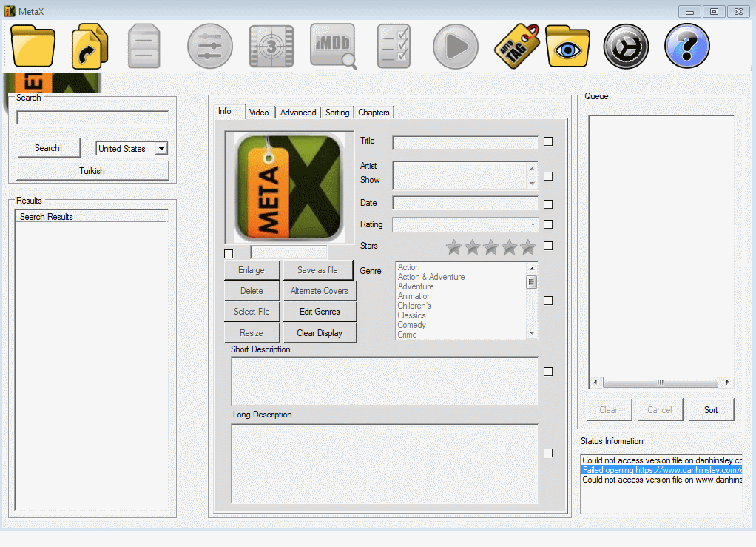Click the Auto Tag icon
The height and width of the screenshot is (547, 756).
click(516, 47)
